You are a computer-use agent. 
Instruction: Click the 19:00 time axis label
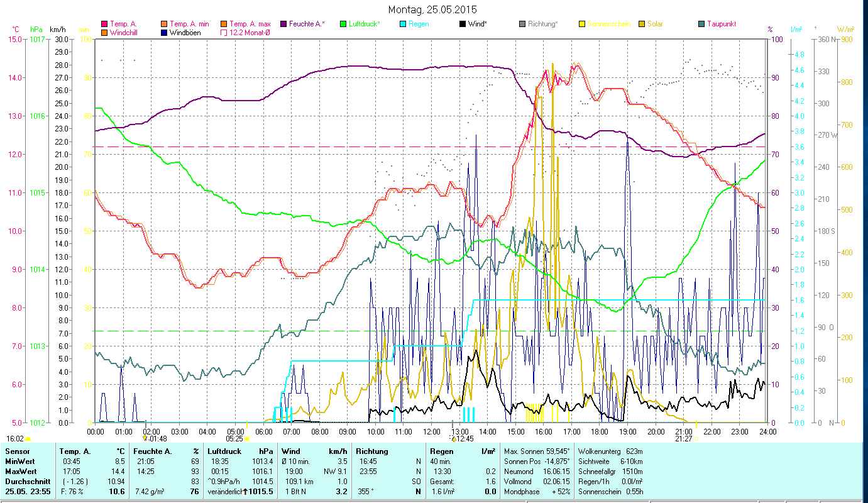pos(628,431)
